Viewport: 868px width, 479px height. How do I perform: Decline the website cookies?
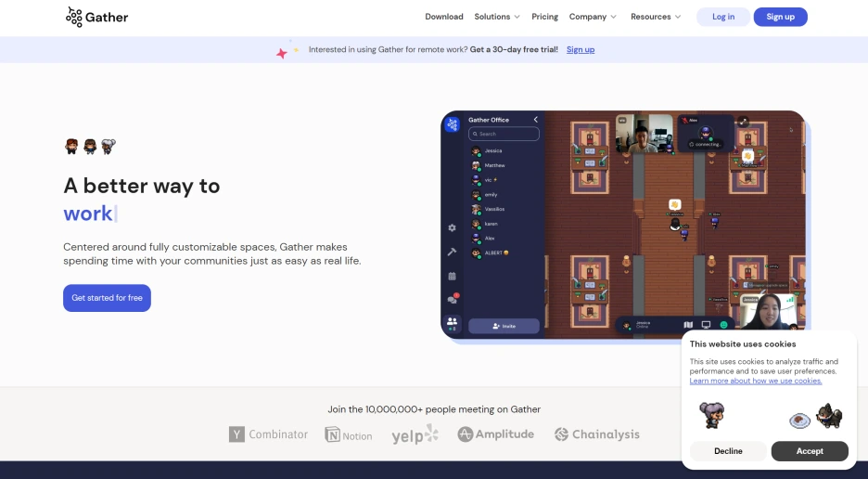pyautogui.click(x=728, y=451)
